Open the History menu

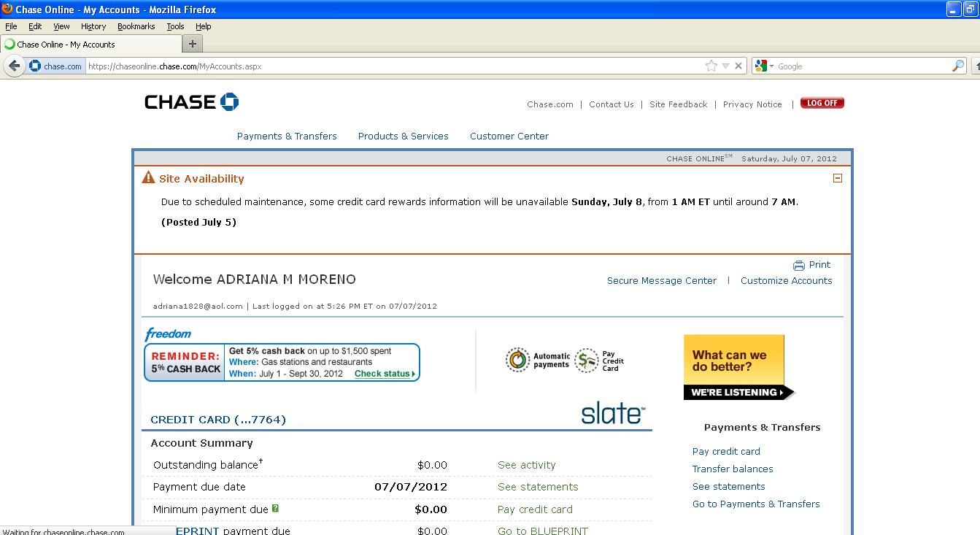click(x=93, y=26)
